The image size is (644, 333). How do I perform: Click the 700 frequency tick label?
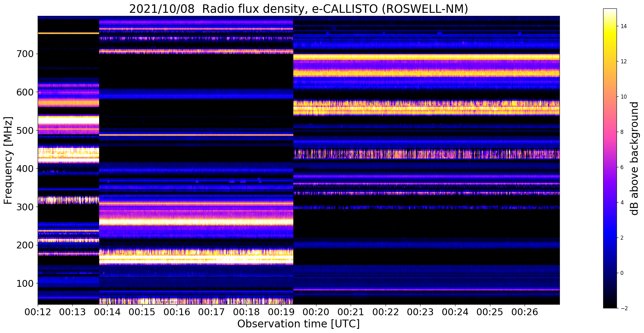click(24, 54)
